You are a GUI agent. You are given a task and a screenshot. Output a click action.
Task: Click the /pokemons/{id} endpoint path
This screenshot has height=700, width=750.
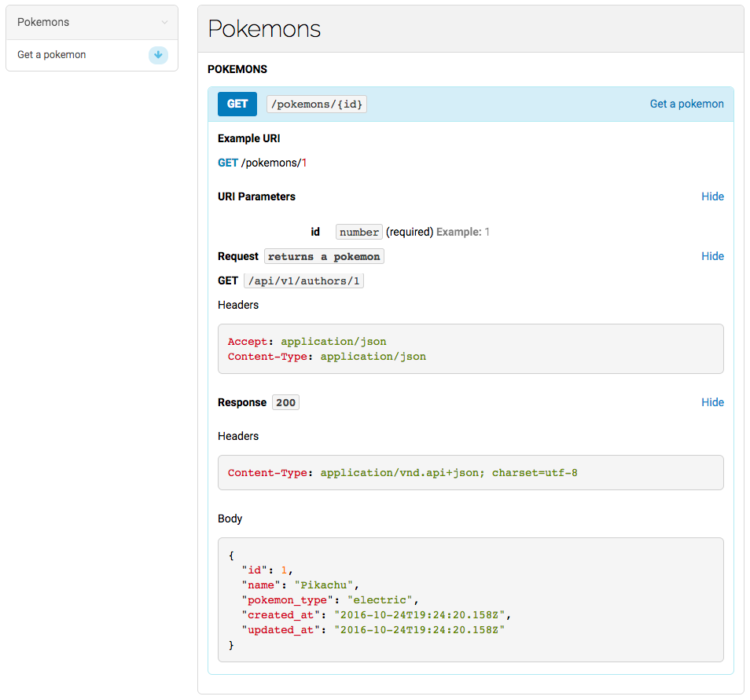(x=317, y=104)
